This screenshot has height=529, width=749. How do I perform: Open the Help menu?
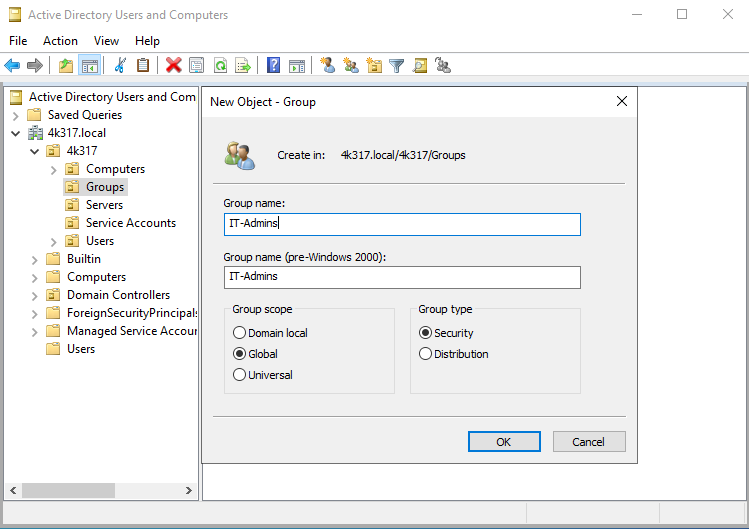tap(147, 41)
